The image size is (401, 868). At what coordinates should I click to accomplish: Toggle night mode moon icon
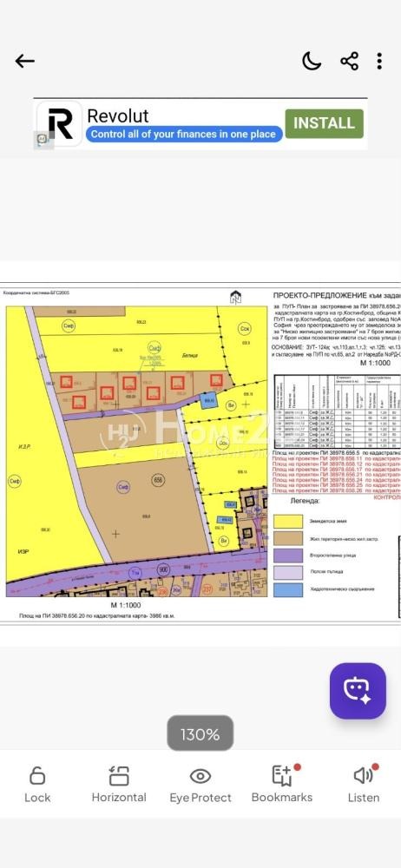tap(312, 61)
